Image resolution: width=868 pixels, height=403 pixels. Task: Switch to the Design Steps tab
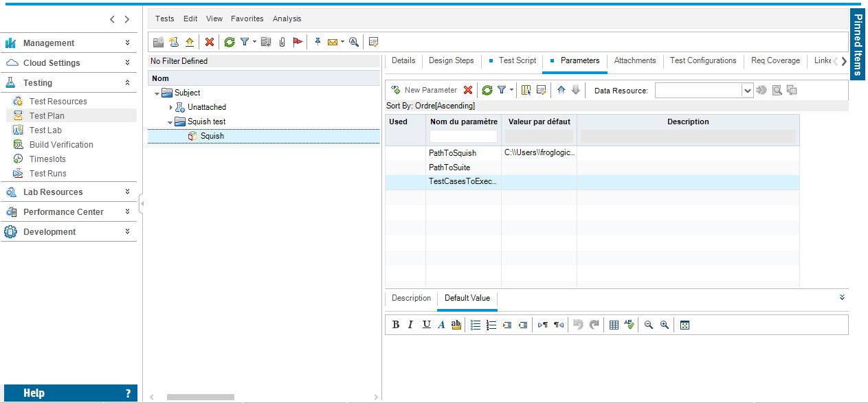point(451,60)
